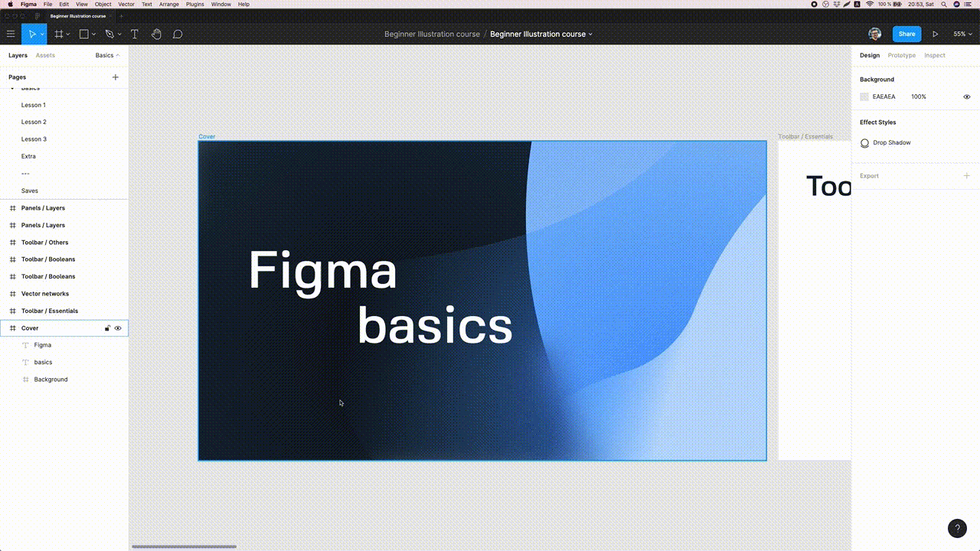Select the basics text on canvas
Screen dimensions: 980x551
435,325
